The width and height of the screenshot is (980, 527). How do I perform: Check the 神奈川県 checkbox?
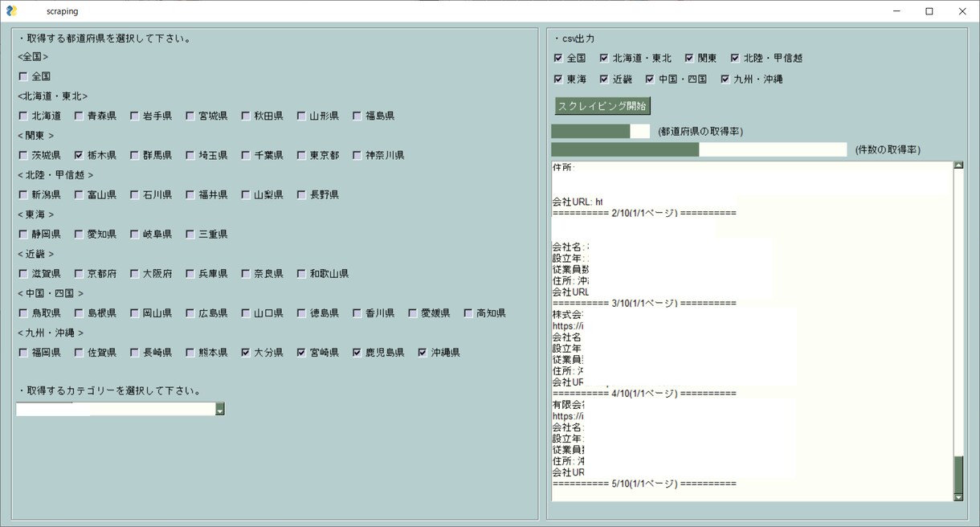coord(357,155)
